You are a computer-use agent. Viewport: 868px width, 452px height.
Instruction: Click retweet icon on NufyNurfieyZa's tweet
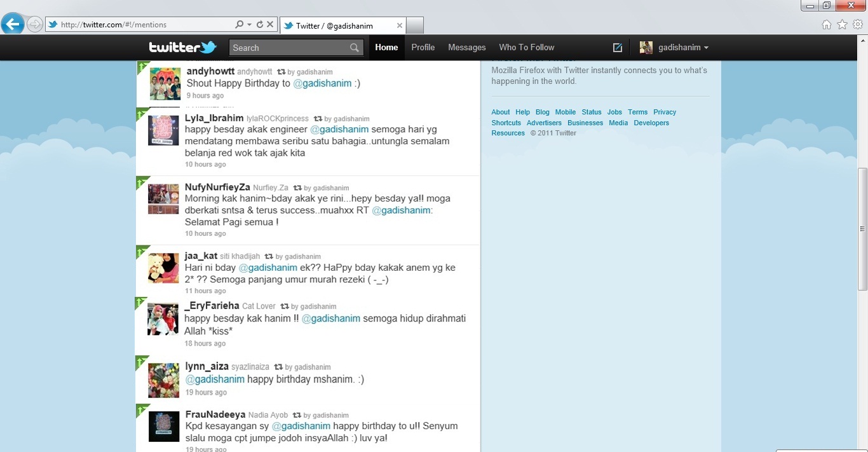point(297,188)
